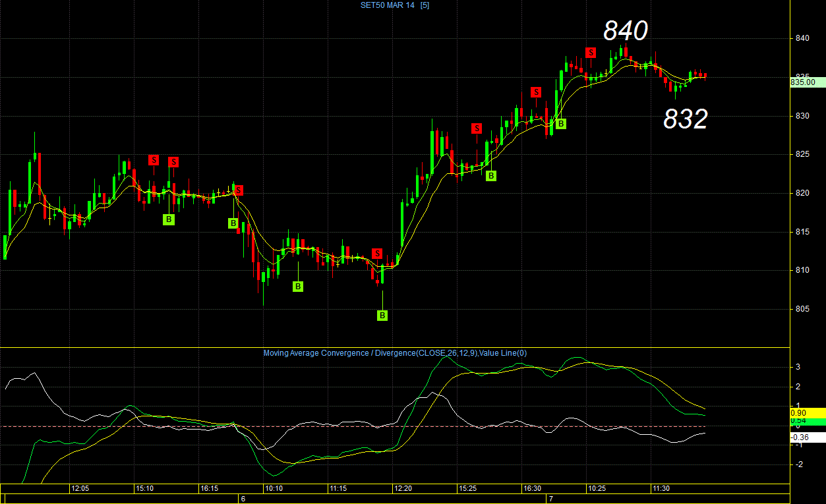This screenshot has width=826, height=504.
Task: Click the B buy marker beside the 830 level
Action: pyautogui.click(x=561, y=123)
